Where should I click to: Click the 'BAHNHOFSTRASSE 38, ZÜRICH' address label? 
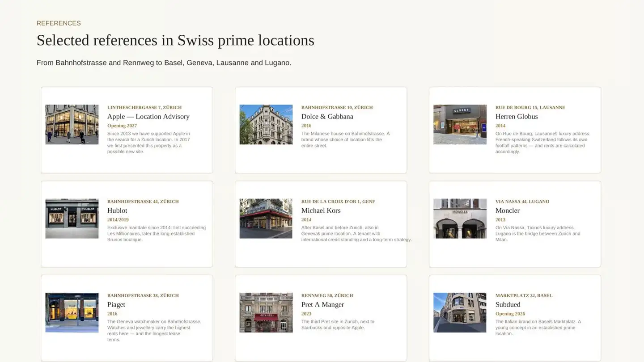(x=143, y=295)
